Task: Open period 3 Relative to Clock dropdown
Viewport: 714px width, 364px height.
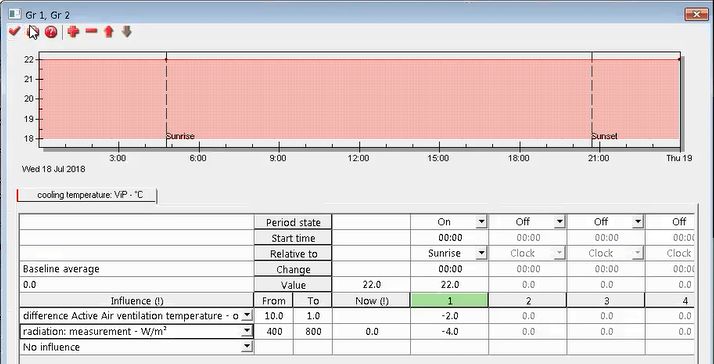Action: pos(638,253)
